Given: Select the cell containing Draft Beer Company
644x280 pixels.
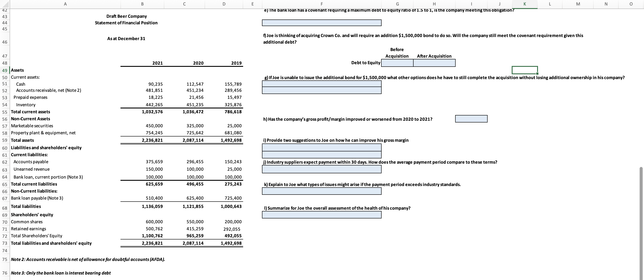Looking at the screenshot, I should 126,16.
